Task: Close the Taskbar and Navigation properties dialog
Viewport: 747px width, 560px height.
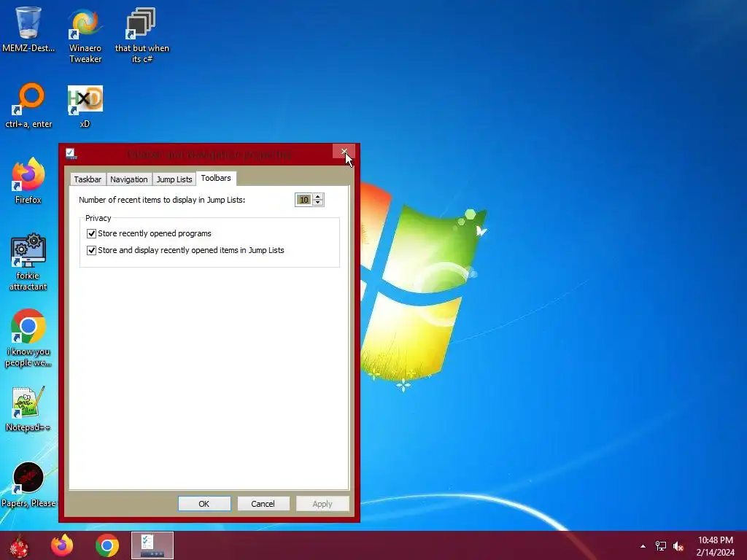Action: pos(344,152)
